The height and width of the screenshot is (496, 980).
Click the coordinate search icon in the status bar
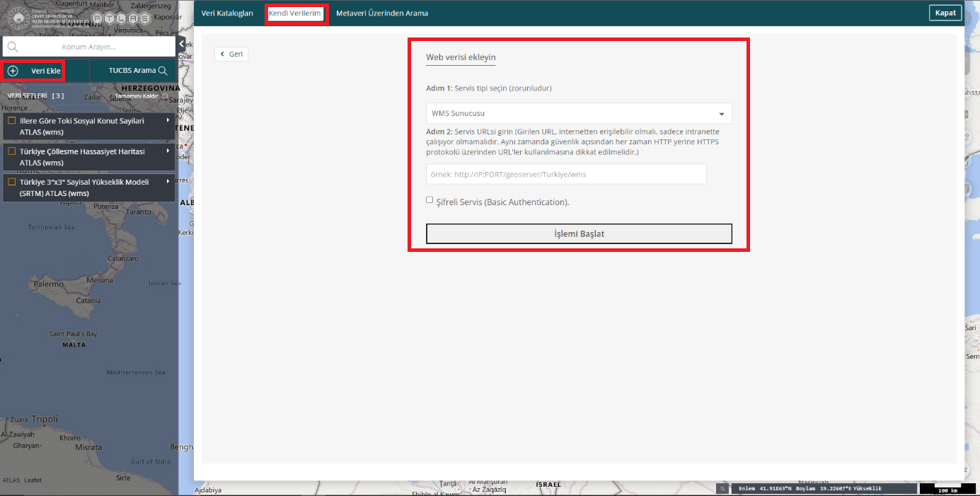coord(722,489)
